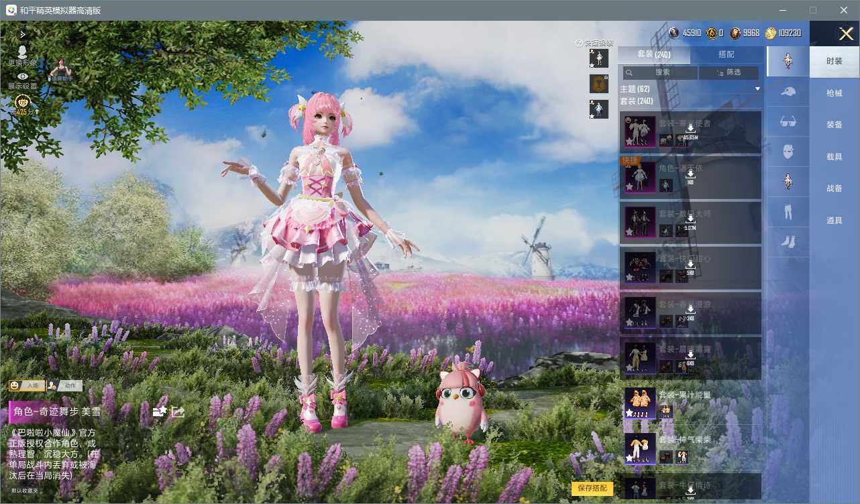The image size is (860, 504).
Task: Share the 奇迹舞步 美雪 character
Action: point(178,412)
